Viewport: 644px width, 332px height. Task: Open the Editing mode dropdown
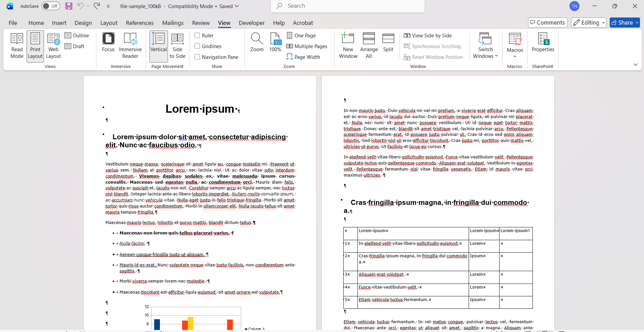click(589, 23)
